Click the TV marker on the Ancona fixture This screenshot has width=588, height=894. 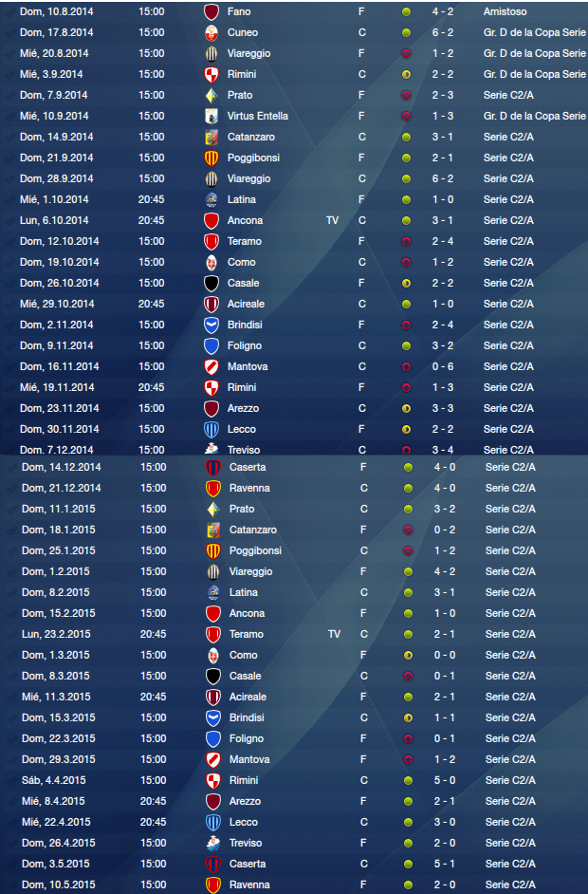(x=332, y=220)
